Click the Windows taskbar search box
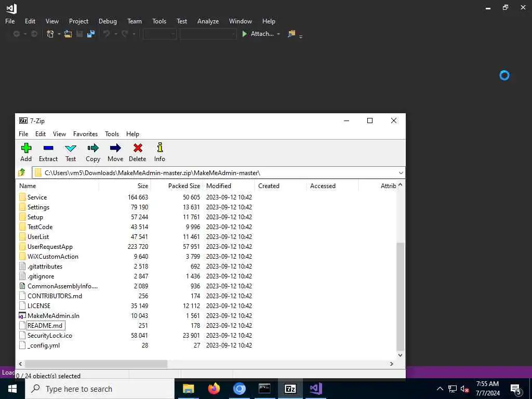 100,389
